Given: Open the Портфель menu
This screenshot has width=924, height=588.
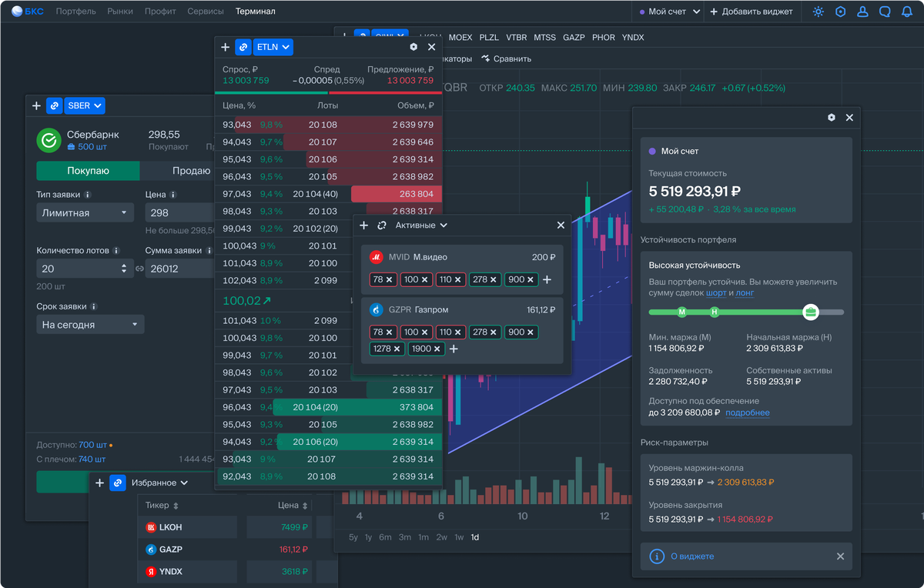Looking at the screenshot, I should pos(76,12).
